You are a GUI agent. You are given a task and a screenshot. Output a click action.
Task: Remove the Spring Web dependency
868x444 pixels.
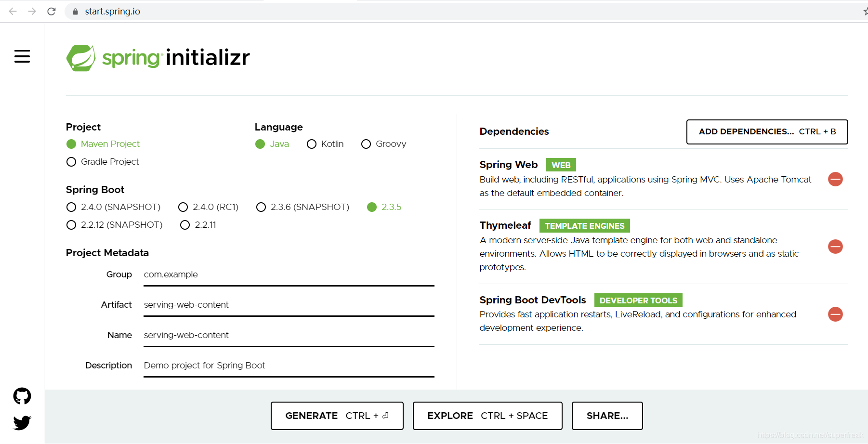tap(835, 179)
